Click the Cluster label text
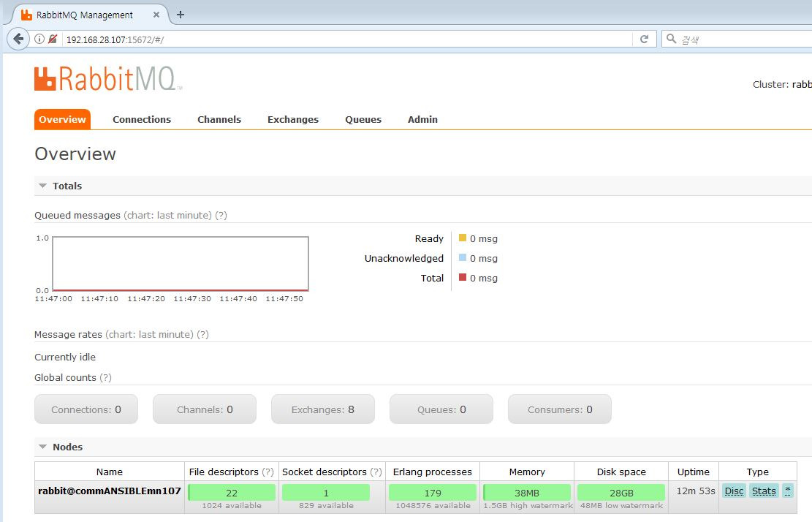The height and width of the screenshot is (522, 812). (x=770, y=84)
